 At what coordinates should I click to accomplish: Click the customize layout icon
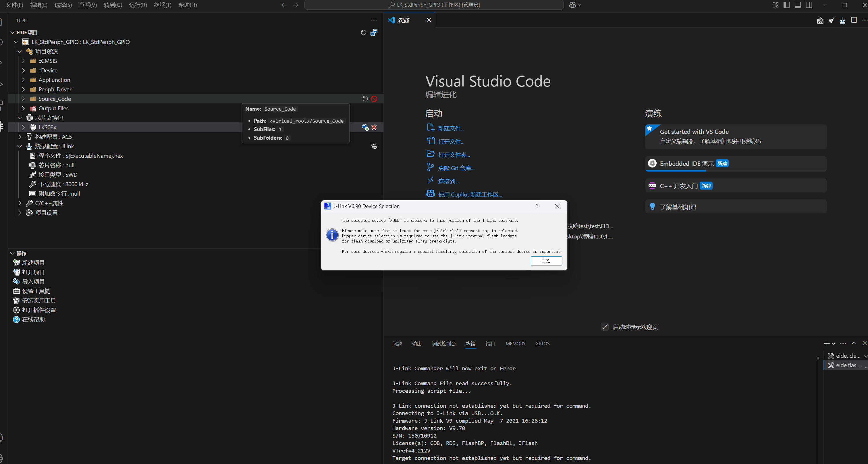pyautogui.click(x=775, y=5)
